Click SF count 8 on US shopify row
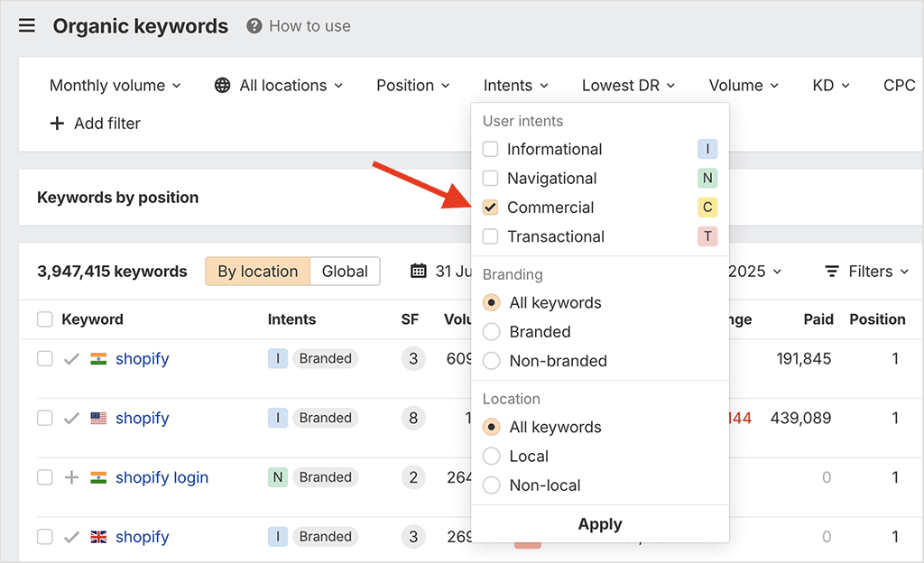This screenshot has width=924, height=563. point(413,418)
